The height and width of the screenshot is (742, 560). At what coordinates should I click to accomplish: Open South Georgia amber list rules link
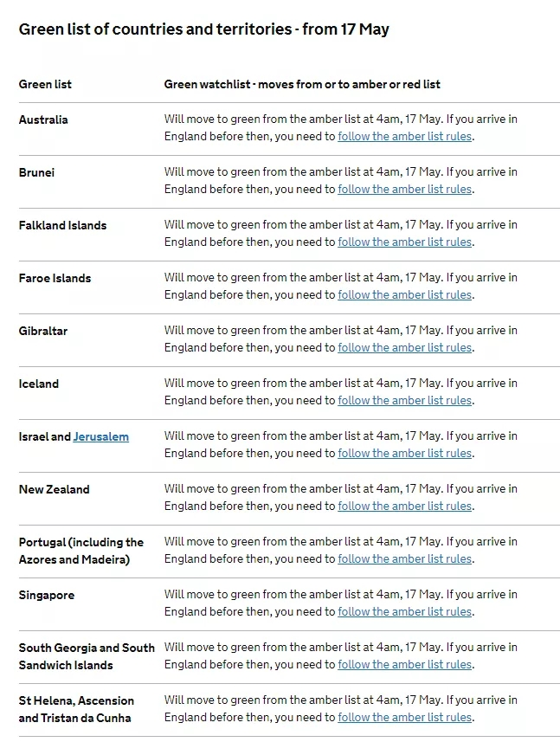pos(405,664)
